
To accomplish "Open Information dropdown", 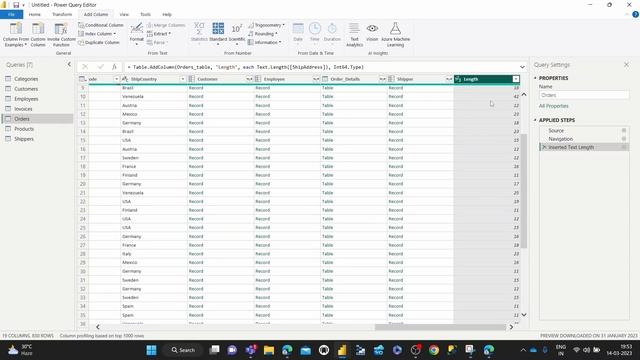I will (x=264, y=42).
